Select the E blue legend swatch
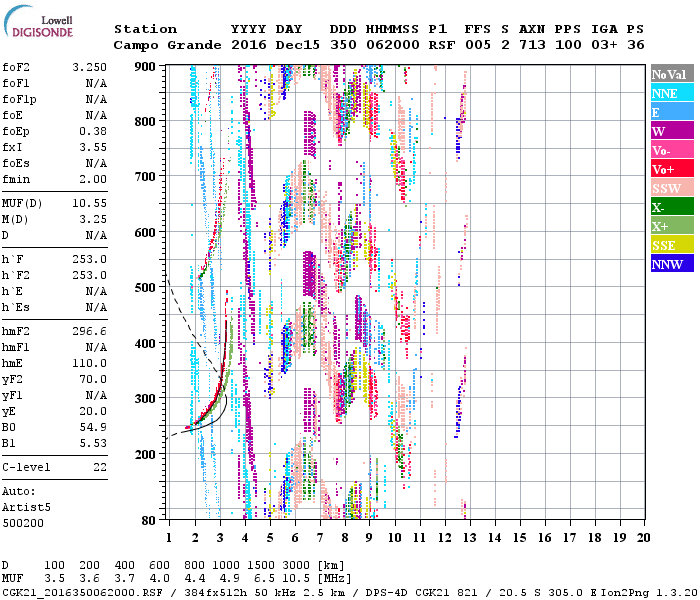 point(672,112)
